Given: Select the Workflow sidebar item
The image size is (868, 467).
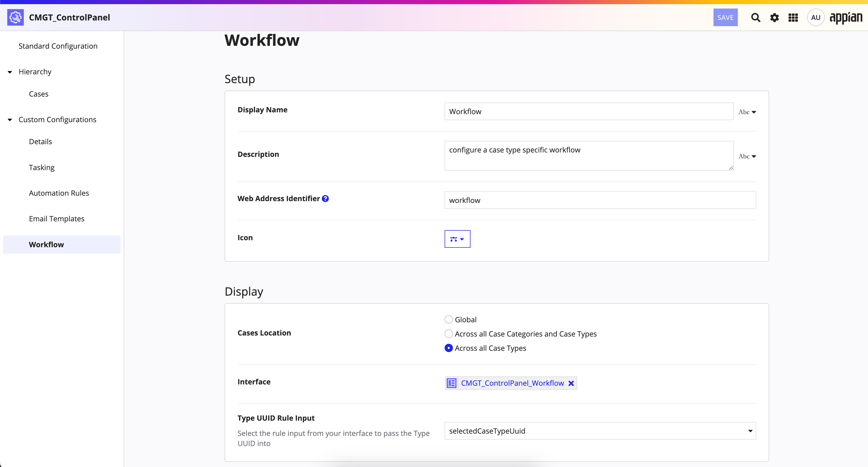Looking at the screenshot, I should pyautogui.click(x=62, y=244).
